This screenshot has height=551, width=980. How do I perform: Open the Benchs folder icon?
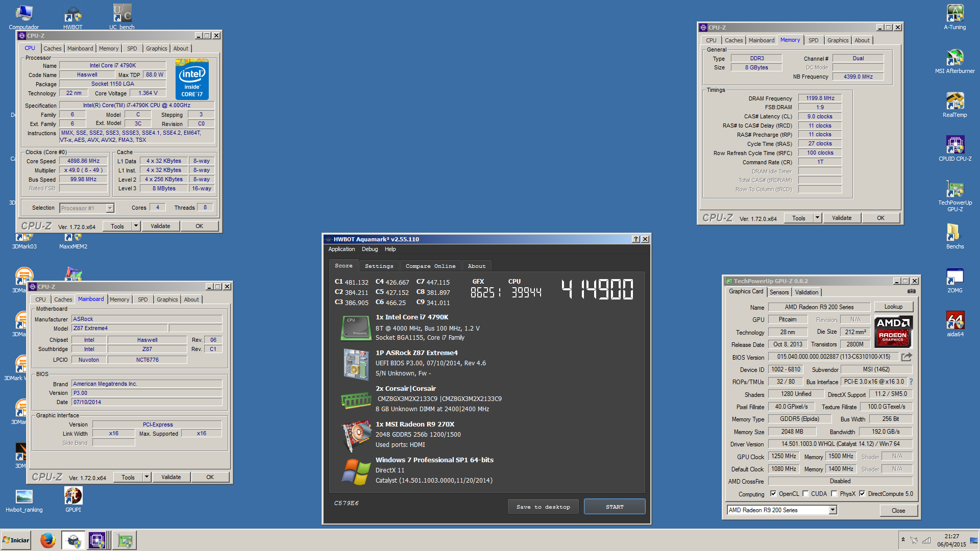coord(954,236)
